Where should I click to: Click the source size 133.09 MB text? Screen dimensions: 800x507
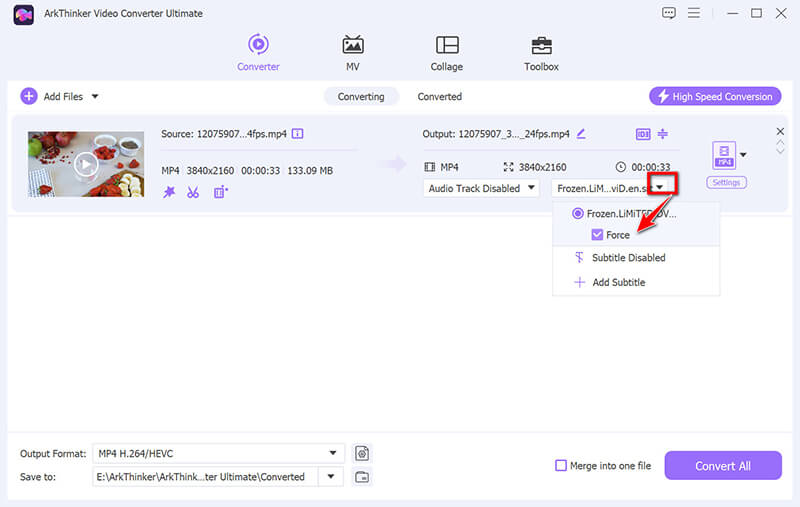[x=310, y=170]
